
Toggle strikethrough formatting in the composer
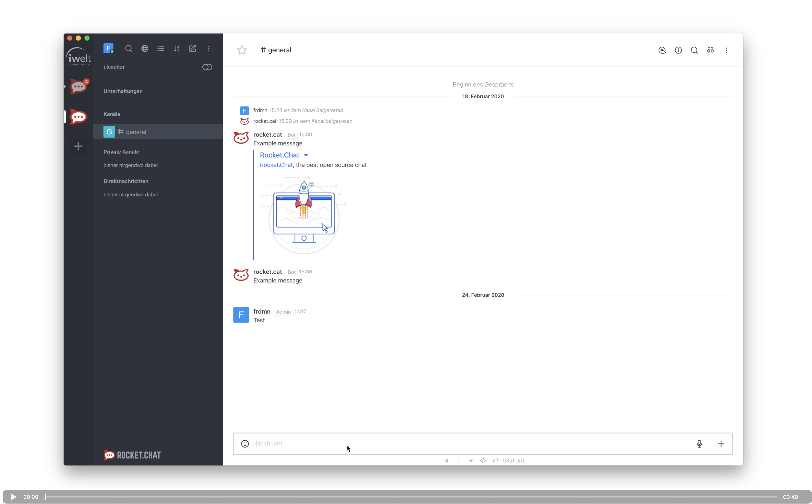pos(470,460)
